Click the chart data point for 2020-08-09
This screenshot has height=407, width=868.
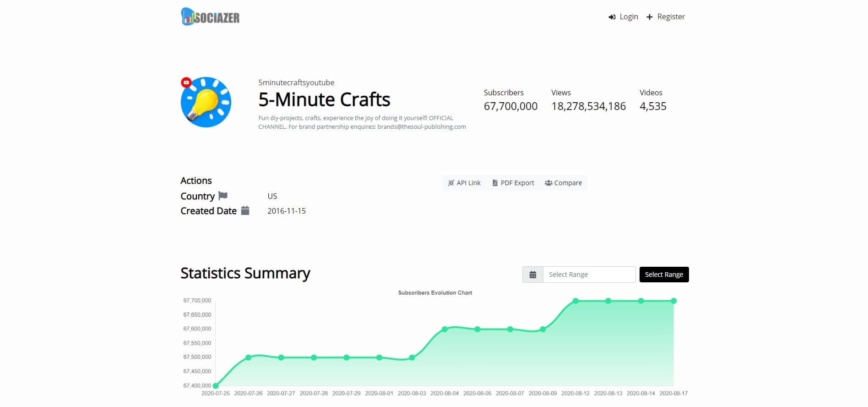pyautogui.click(x=543, y=329)
